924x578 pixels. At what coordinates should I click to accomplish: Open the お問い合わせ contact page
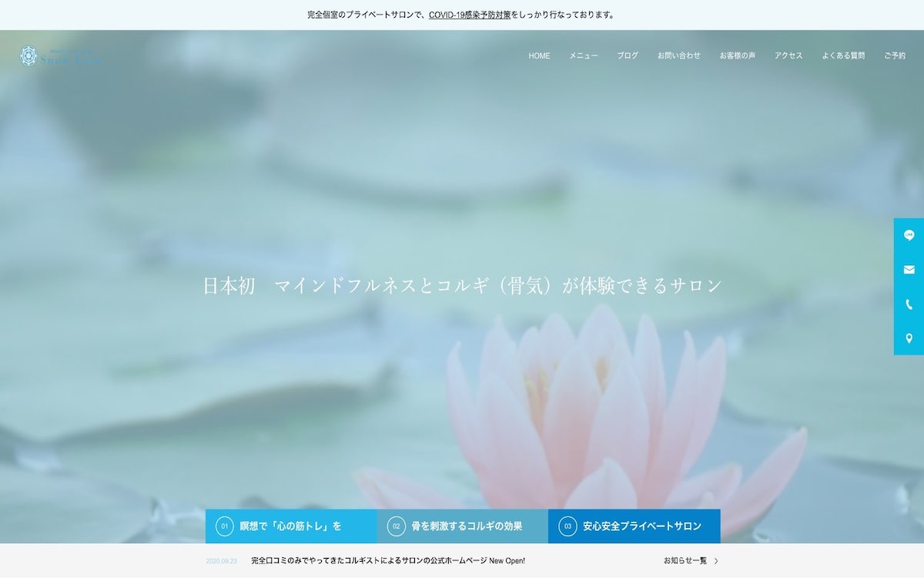[x=679, y=56]
